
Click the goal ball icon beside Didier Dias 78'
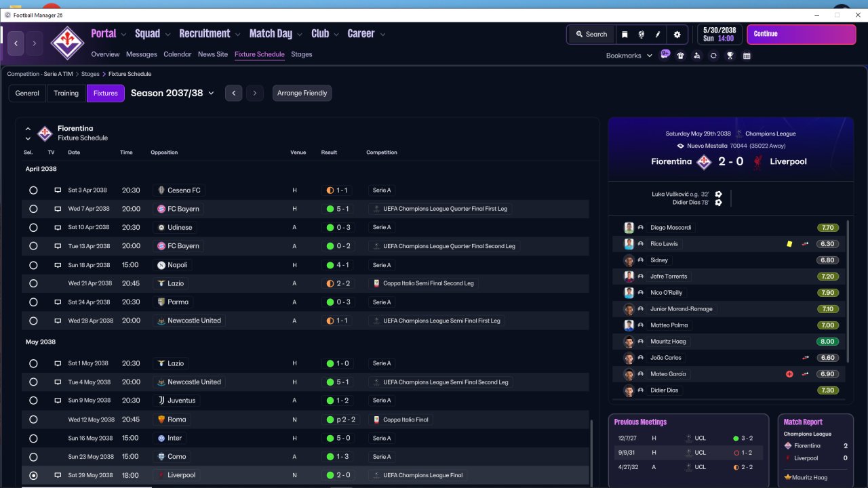click(x=719, y=203)
